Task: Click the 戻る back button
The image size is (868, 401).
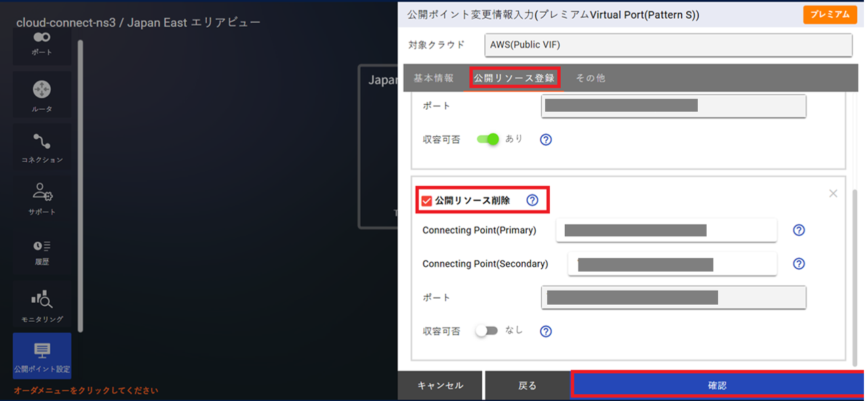Action: pos(528,384)
